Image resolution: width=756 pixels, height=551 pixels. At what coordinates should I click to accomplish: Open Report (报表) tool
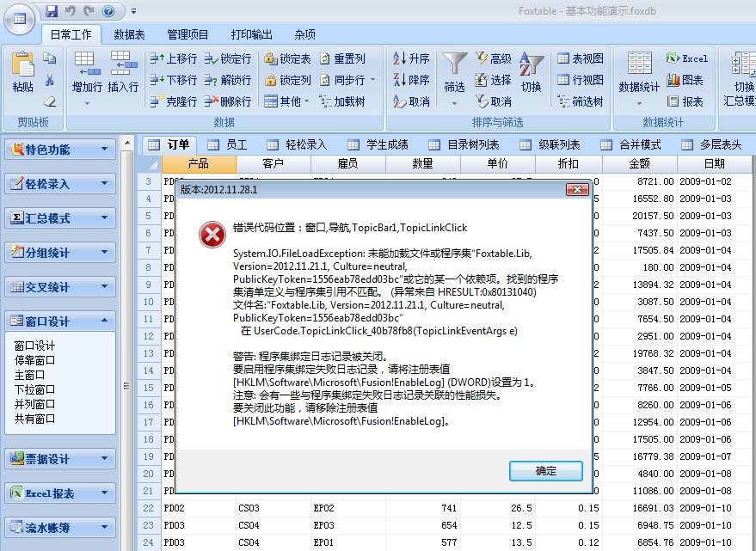(x=685, y=101)
